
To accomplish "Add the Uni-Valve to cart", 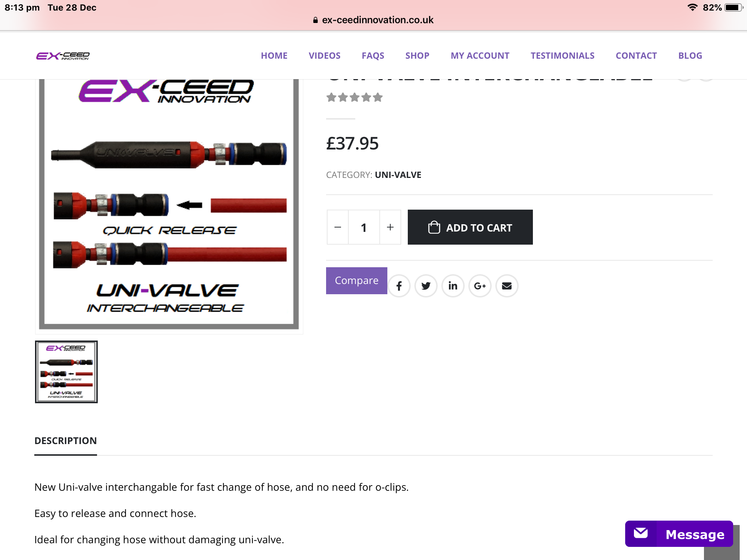I will (470, 227).
